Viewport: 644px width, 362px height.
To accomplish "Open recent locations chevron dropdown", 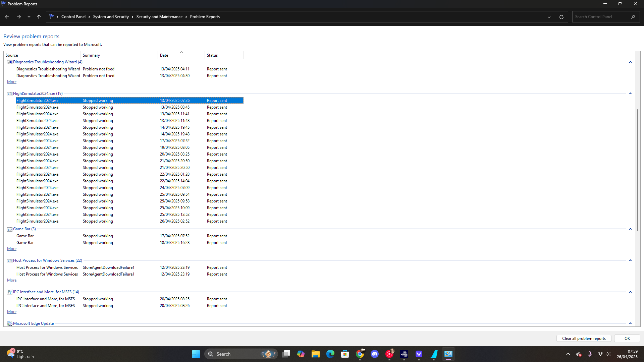I will [29, 17].
